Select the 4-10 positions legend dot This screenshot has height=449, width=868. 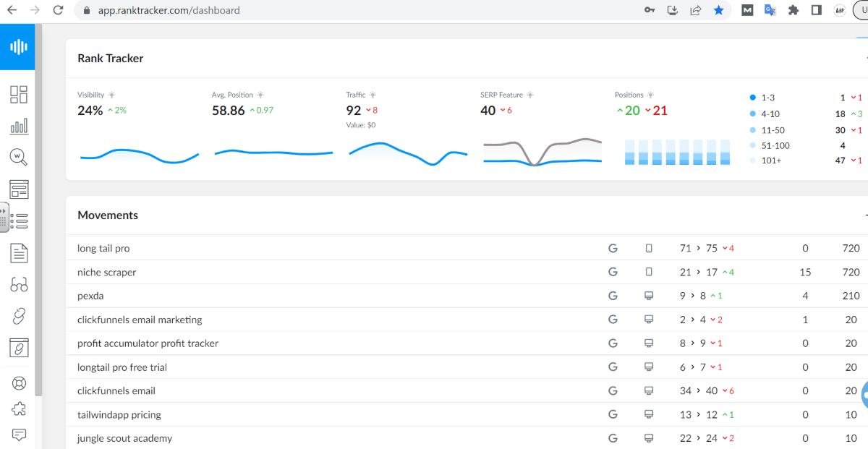click(x=753, y=114)
